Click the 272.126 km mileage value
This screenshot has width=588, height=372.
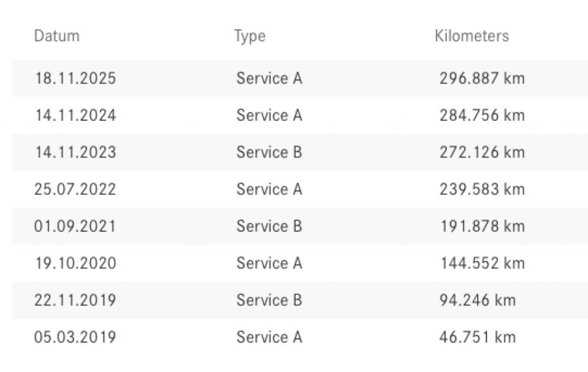pyautogui.click(x=482, y=152)
